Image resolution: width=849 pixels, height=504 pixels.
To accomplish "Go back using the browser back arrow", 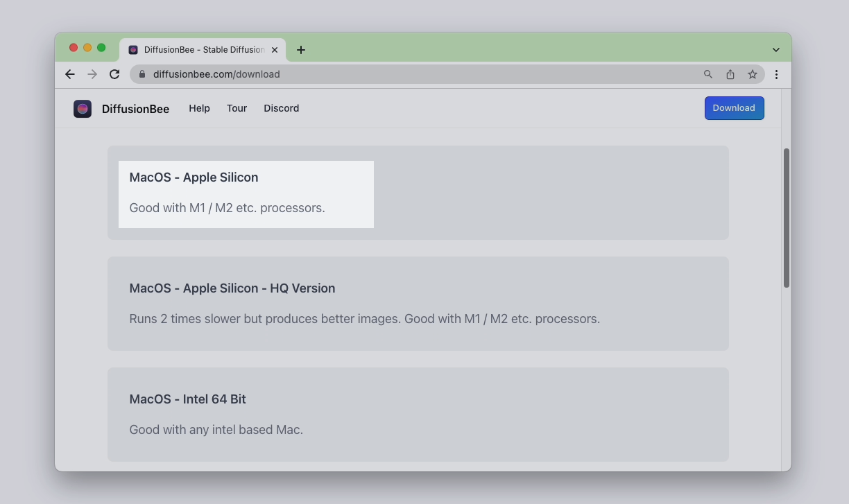I will 70,74.
